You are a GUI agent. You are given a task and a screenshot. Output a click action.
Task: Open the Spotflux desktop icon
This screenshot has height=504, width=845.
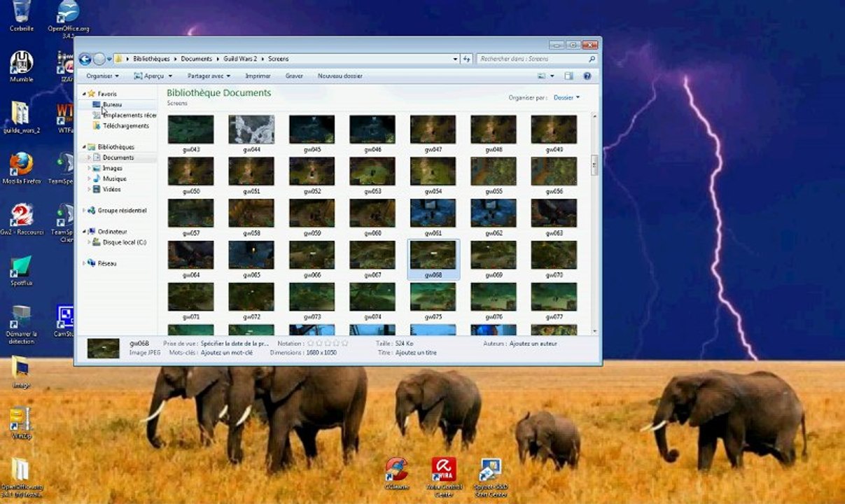point(22,271)
